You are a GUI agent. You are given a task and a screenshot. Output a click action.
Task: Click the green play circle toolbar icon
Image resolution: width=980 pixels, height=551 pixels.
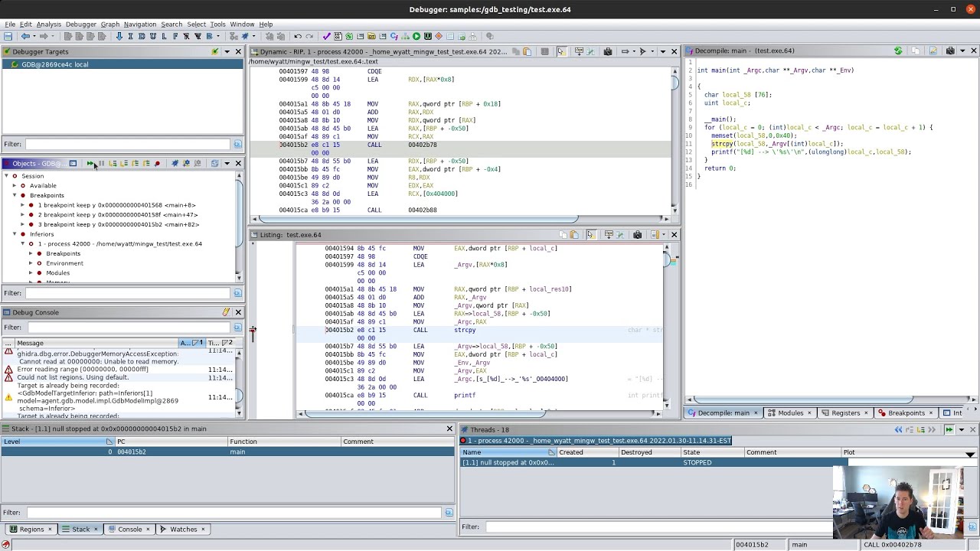click(416, 36)
